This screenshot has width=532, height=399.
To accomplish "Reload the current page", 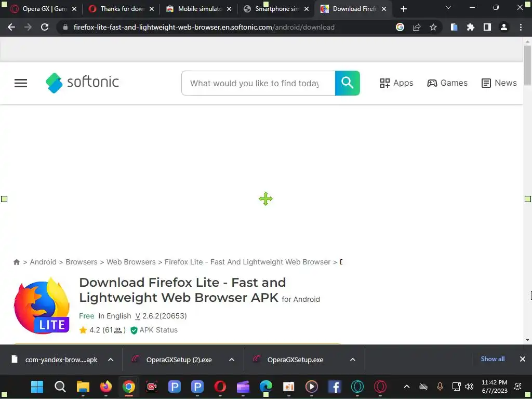I will [45, 27].
